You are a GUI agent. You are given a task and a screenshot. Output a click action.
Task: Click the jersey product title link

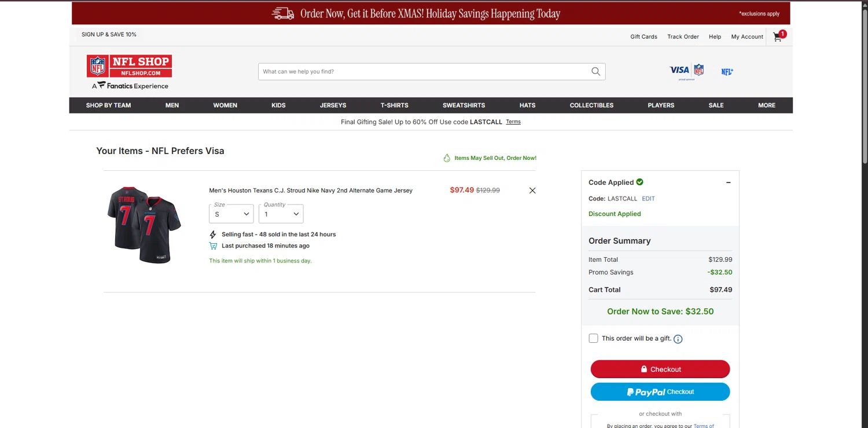click(x=311, y=191)
